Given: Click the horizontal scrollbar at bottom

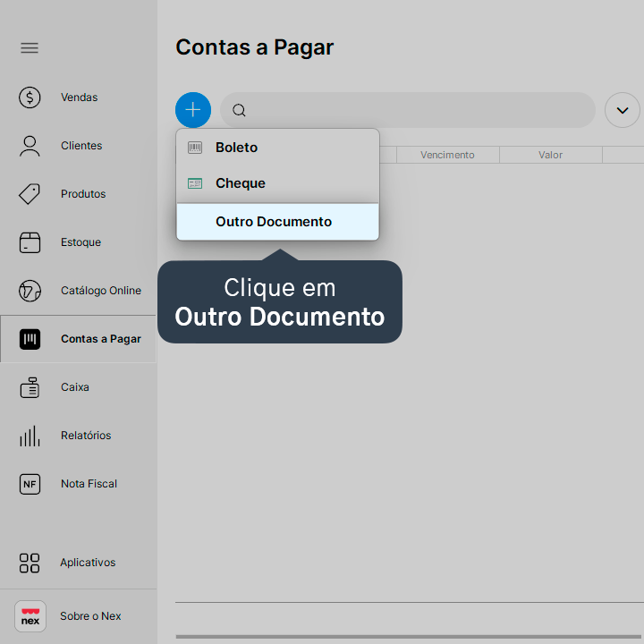Looking at the screenshot, I should point(410,637).
